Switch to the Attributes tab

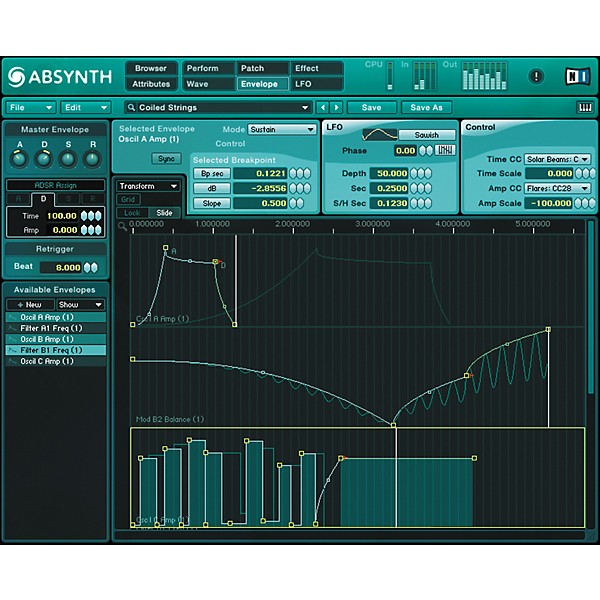coord(151,84)
